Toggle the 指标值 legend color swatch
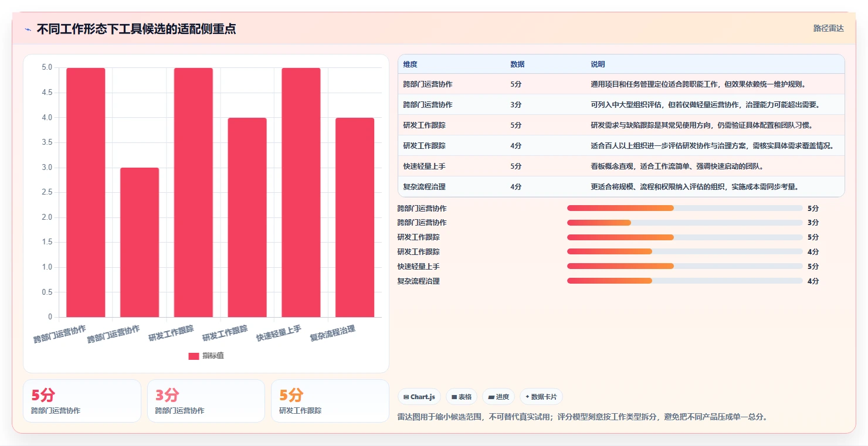Viewport: 868px width, 446px height. coord(194,356)
